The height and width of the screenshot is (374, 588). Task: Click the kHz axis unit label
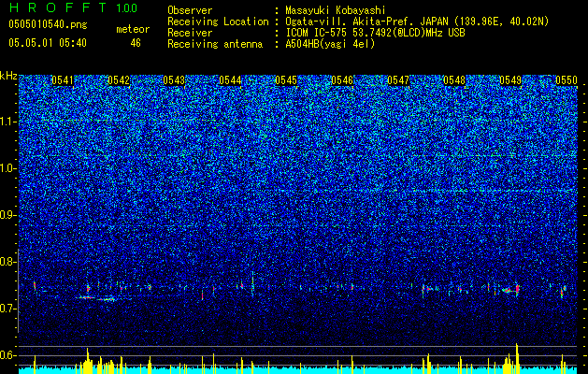point(8,76)
